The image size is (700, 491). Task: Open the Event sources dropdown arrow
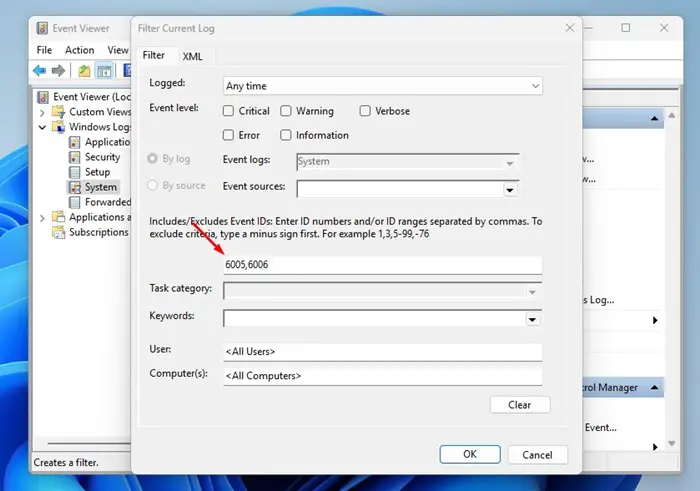(x=510, y=190)
